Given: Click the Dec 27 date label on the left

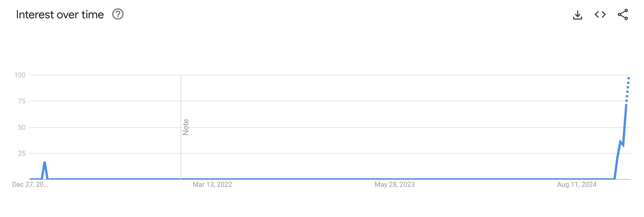Looking at the screenshot, I should (30, 185).
